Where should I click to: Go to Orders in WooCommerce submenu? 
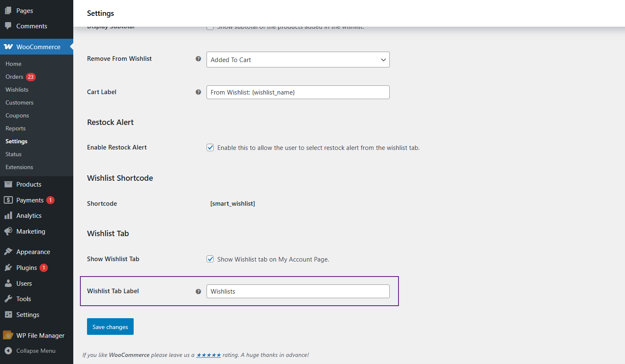[15, 77]
